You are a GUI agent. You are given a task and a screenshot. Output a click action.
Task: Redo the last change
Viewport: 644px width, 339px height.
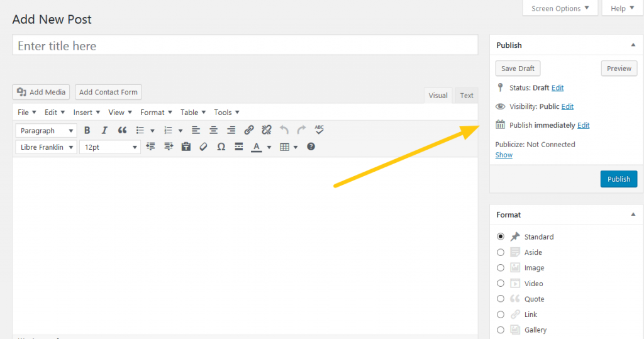tap(301, 130)
